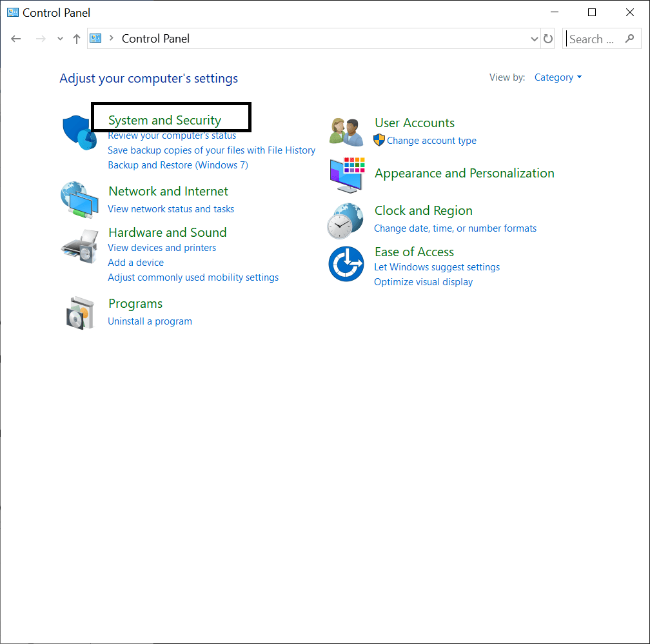650x644 pixels.
Task: Click the Clock and Region clock icon
Action: (346, 221)
